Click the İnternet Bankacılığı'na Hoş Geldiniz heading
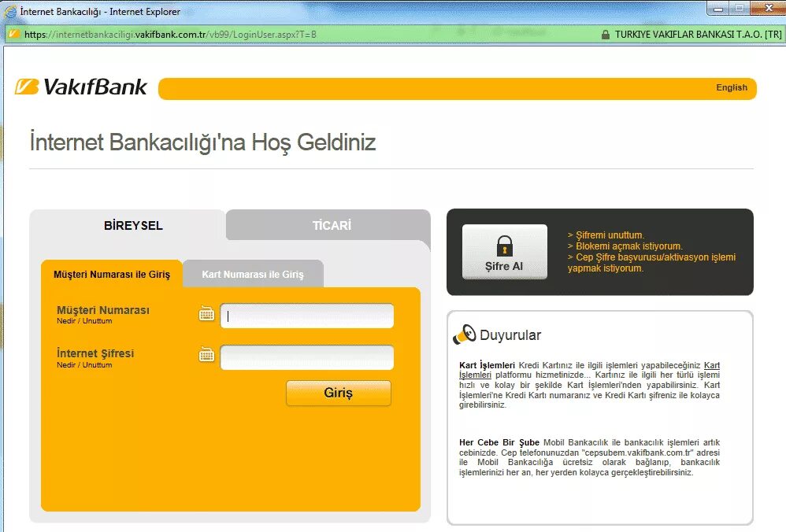Screen dimensions: 786x532 [x=202, y=142]
